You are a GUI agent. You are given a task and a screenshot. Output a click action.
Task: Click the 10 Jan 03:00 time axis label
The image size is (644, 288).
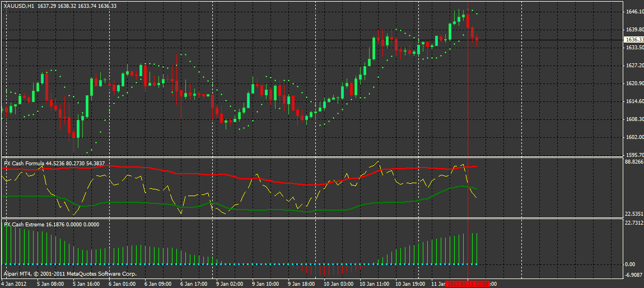point(338,284)
